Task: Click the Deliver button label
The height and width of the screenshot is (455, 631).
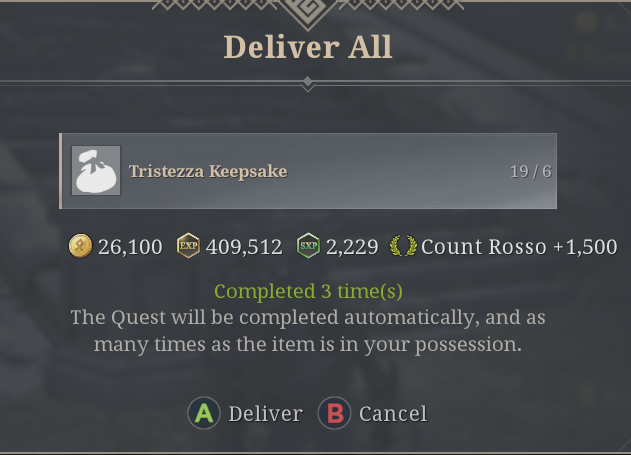Action: coord(265,413)
